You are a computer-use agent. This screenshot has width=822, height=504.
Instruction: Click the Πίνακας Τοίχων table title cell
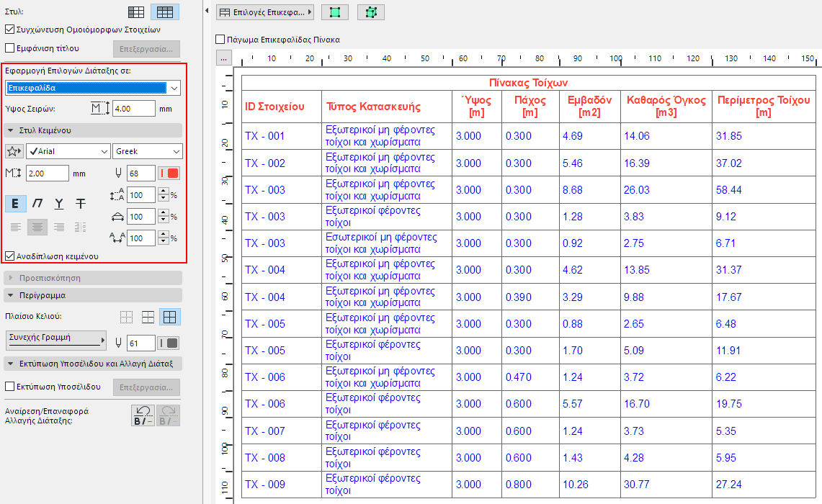(528, 83)
